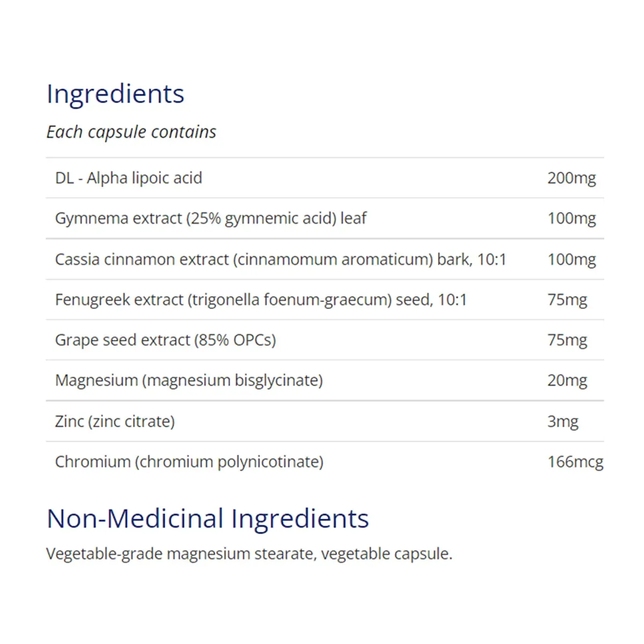Screen dimensions: 644x644
Task: Select the Zinc (zinc citrate) ingredient name
Action: click(x=115, y=421)
